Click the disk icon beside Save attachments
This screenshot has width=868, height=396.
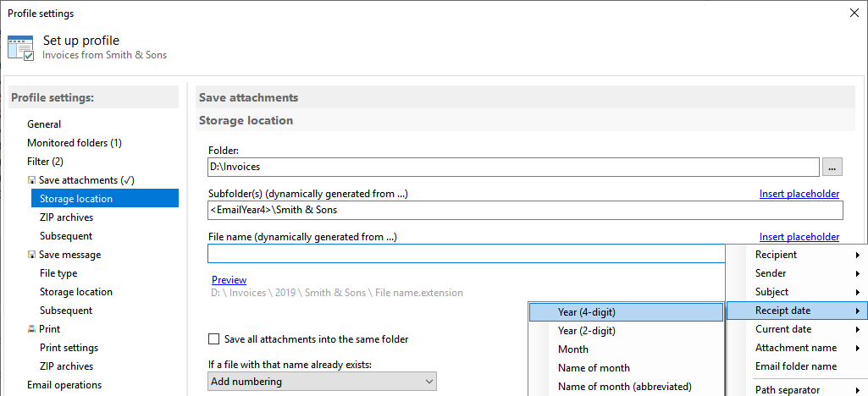[x=31, y=180]
